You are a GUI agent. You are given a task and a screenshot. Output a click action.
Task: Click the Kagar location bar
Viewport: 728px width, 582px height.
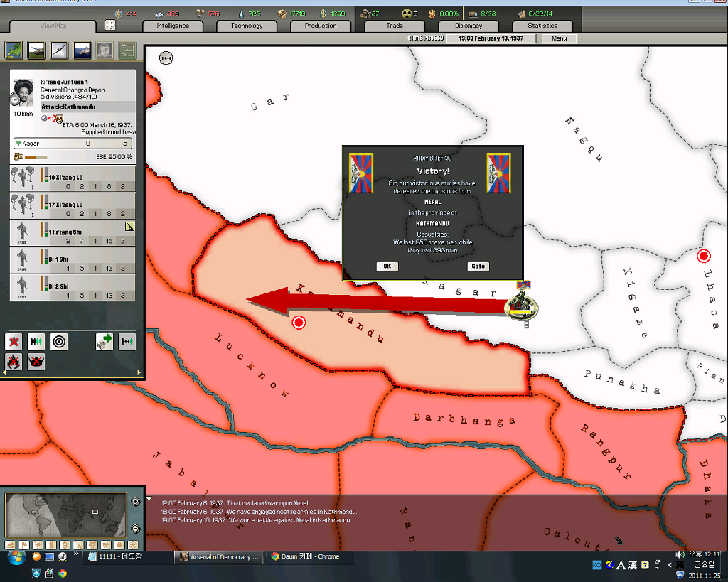(73, 144)
